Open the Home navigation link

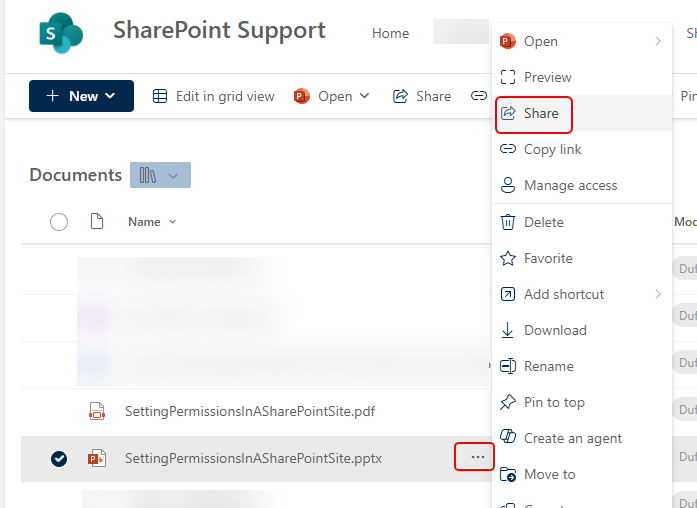pos(390,33)
